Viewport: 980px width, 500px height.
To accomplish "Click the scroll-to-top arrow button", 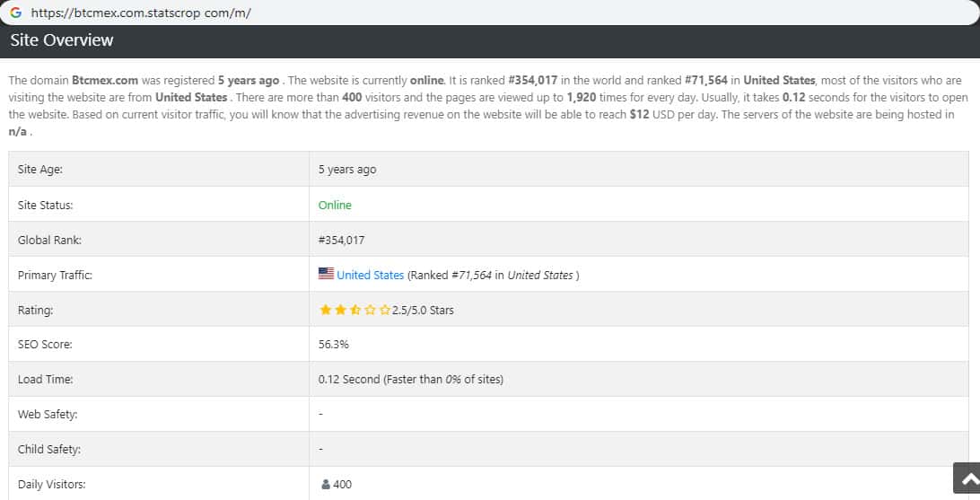I will click(x=968, y=478).
